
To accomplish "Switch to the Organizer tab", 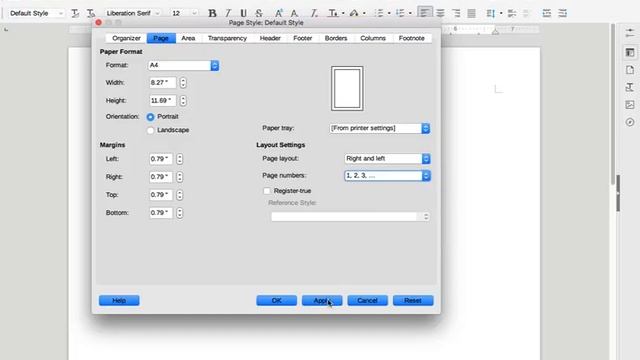I will click(126, 38).
